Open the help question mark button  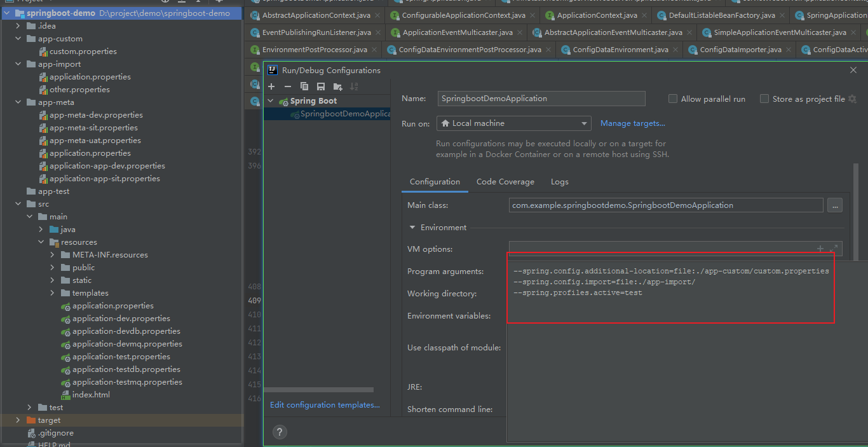pyautogui.click(x=280, y=432)
